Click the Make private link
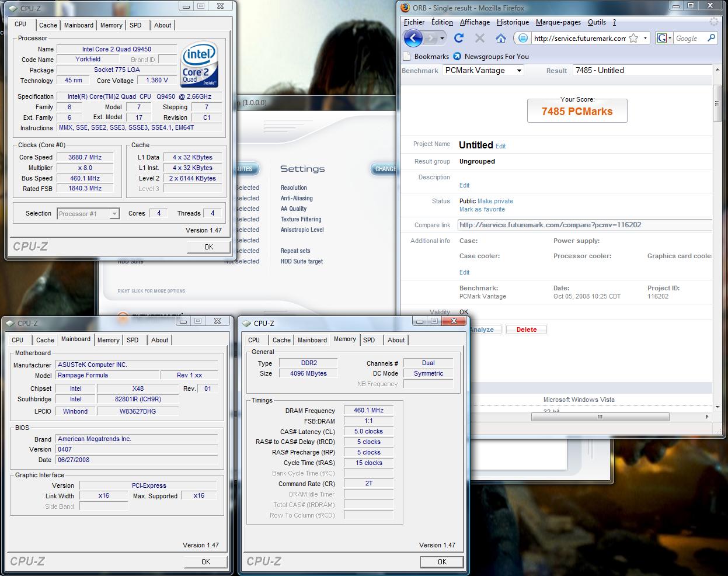 tap(495, 201)
